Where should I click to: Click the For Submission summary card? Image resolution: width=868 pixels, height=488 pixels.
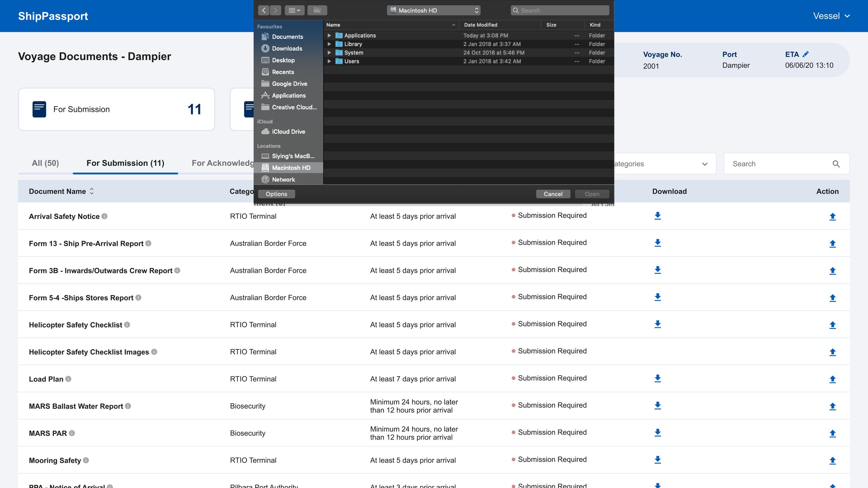[117, 109]
